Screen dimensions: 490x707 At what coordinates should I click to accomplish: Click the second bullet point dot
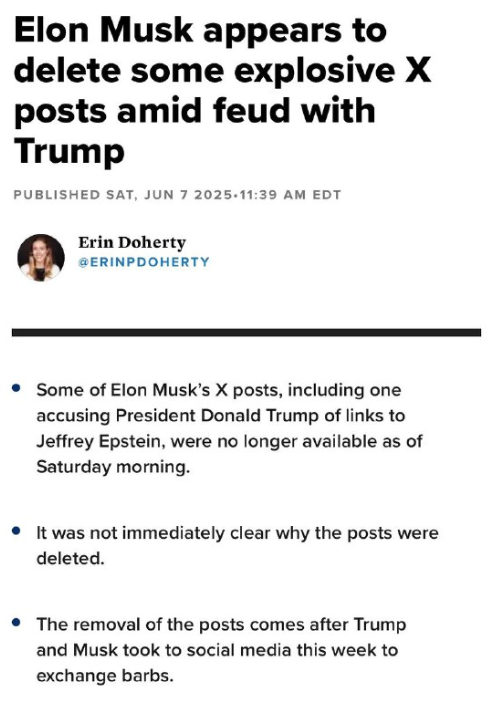pos(17,531)
